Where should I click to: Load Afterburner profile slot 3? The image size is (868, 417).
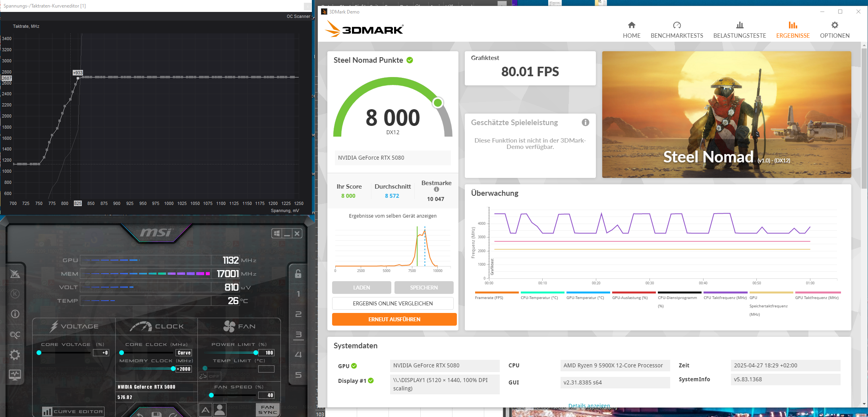pos(298,335)
